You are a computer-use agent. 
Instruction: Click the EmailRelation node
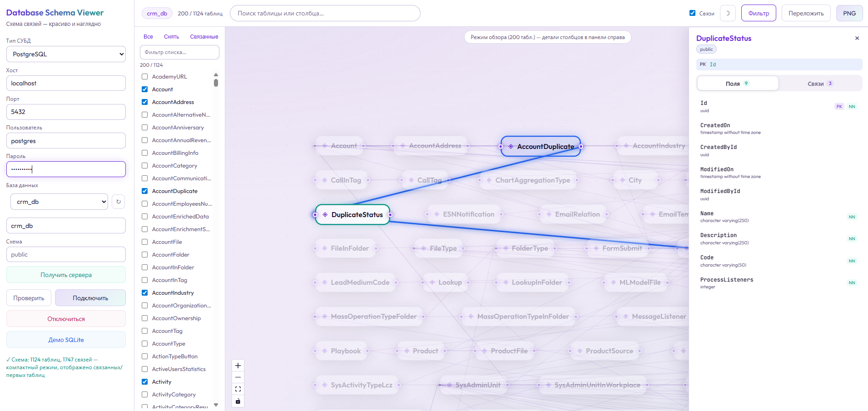coord(572,214)
